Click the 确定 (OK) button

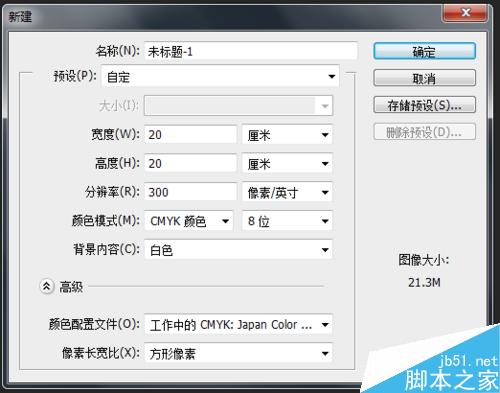click(x=424, y=51)
